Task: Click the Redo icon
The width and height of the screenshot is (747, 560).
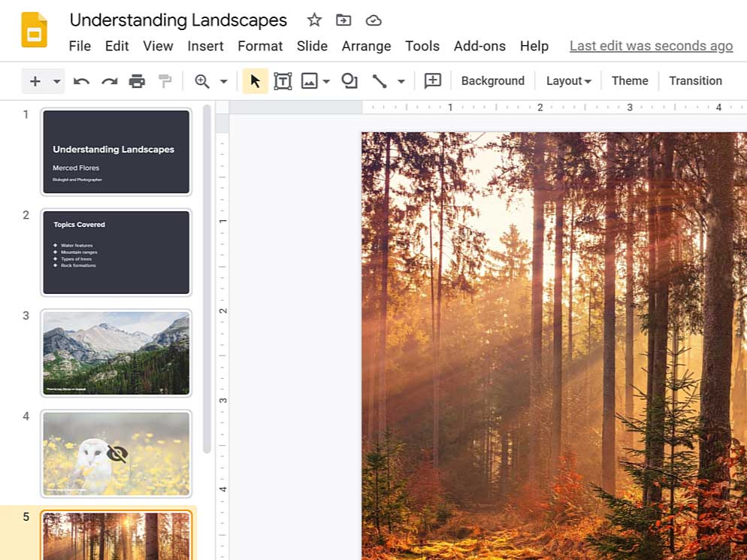Action: (109, 80)
